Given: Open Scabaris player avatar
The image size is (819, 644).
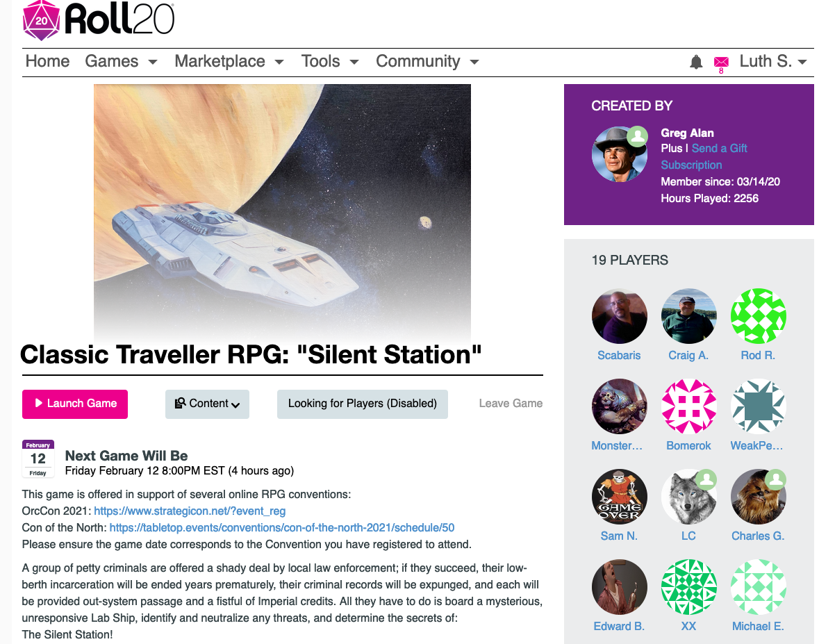Looking at the screenshot, I should coord(620,317).
